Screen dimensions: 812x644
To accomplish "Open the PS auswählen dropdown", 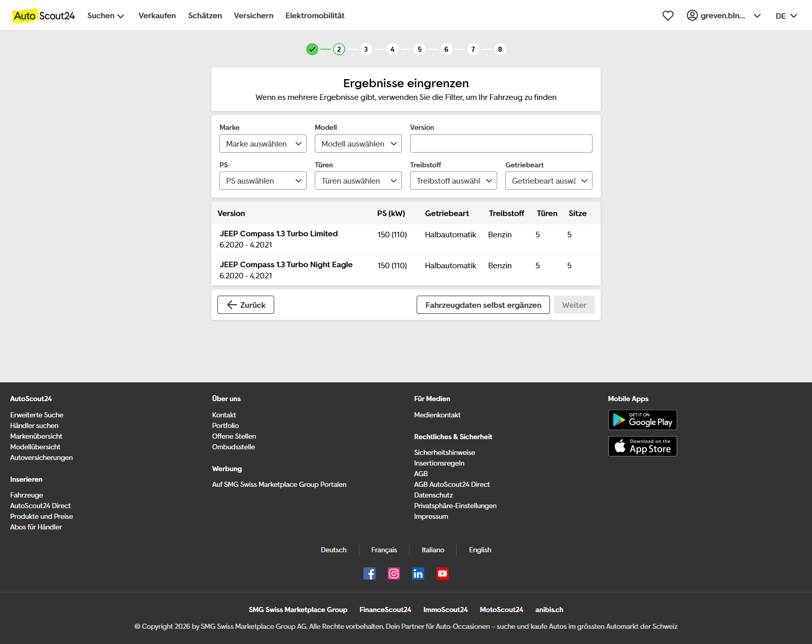I will pyautogui.click(x=263, y=181).
